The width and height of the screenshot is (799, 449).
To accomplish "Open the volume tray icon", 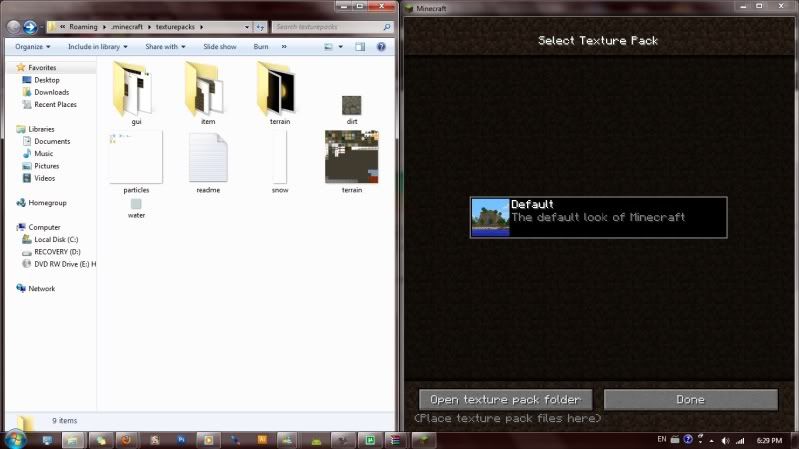I will pos(726,440).
